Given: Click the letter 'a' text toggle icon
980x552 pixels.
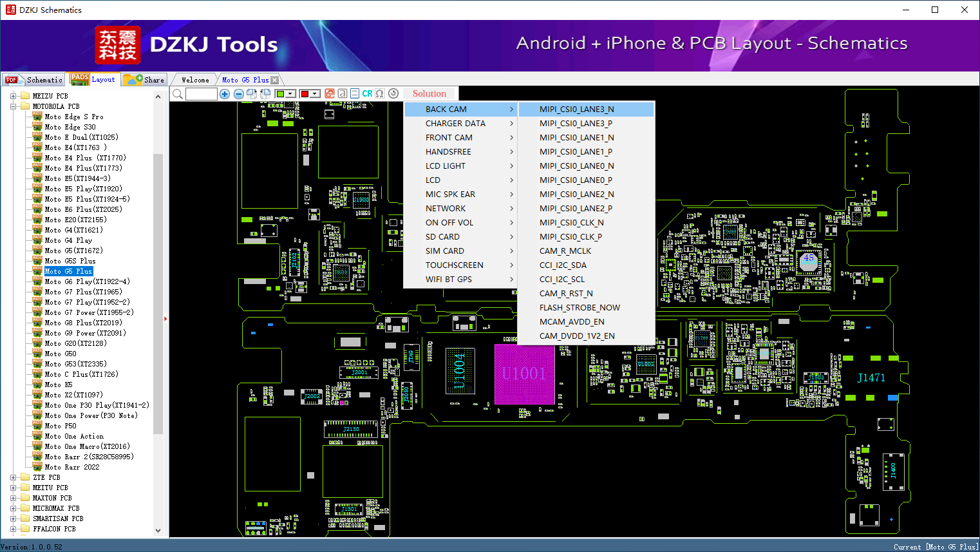Looking at the screenshot, I should coord(343,94).
